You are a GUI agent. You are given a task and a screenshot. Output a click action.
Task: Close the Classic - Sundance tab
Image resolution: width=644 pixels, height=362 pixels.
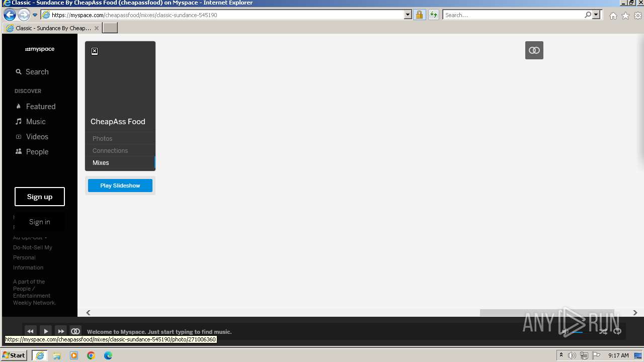(x=97, y=28)
